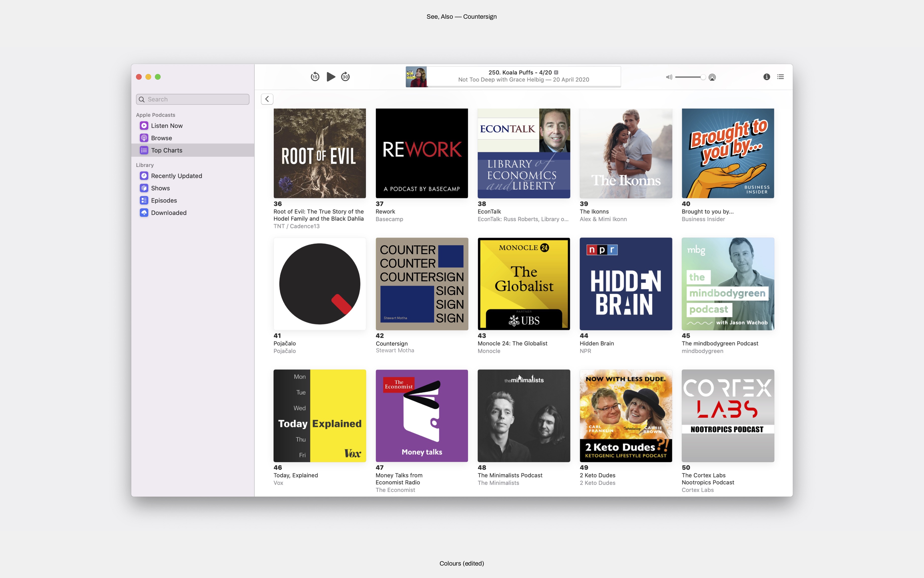924x578 pixels.
Task: Open Downloaded in Library
Action: click(192, 213)
